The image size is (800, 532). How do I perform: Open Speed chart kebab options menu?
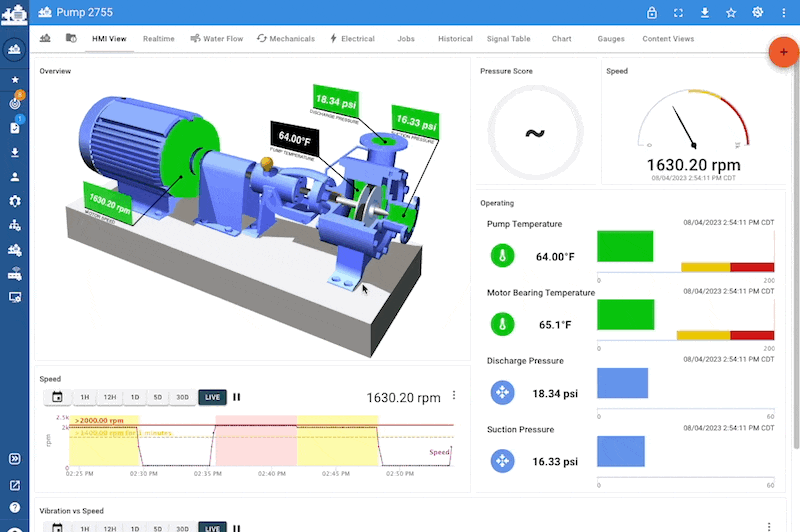455,396
